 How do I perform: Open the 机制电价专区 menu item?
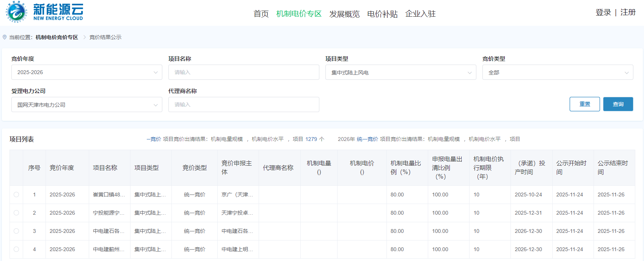coord(299,14)
